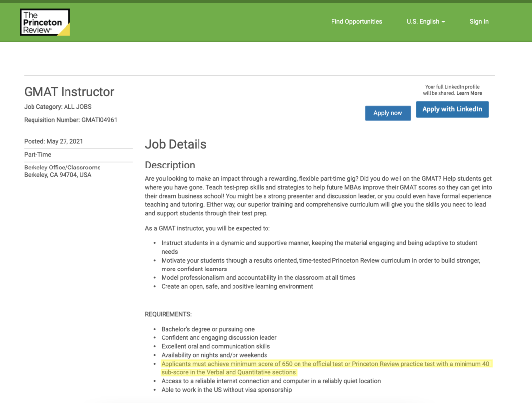Click the Job Details heading

click(175, 144)
